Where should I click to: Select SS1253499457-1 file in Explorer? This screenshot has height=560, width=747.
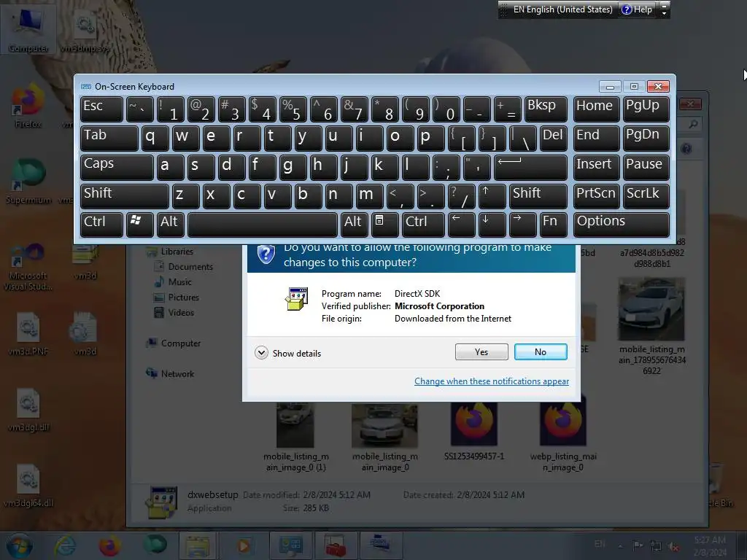474,431
